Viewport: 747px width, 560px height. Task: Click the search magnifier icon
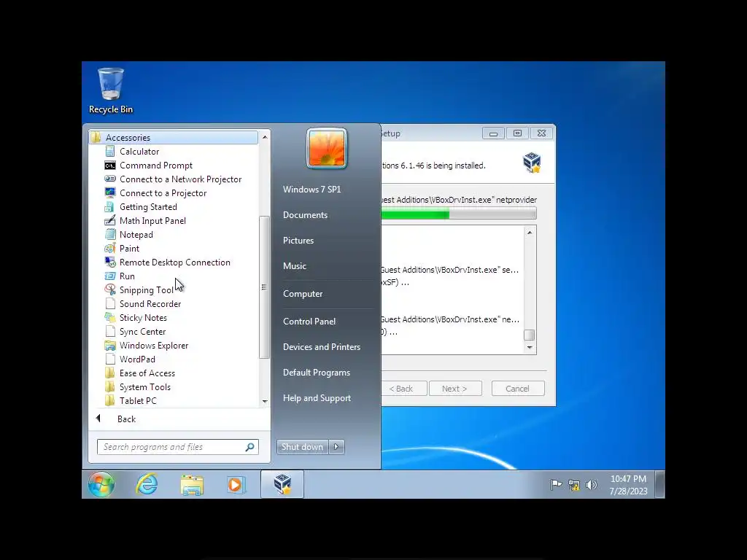point(249,447)
